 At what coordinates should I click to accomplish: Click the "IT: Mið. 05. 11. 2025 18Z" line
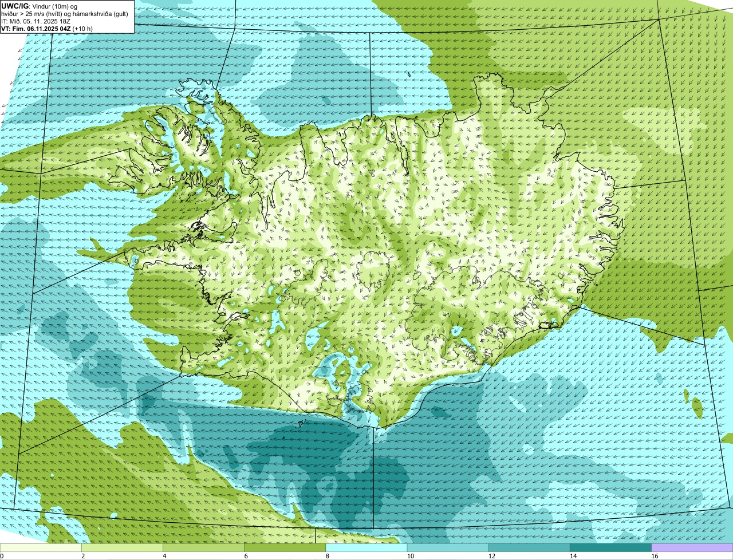click(36, 21)
